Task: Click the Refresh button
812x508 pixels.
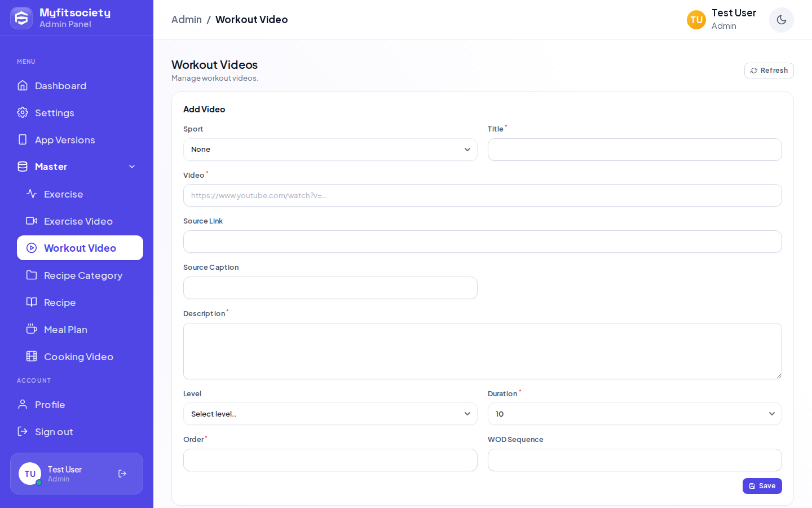Action: click(769, 71)
